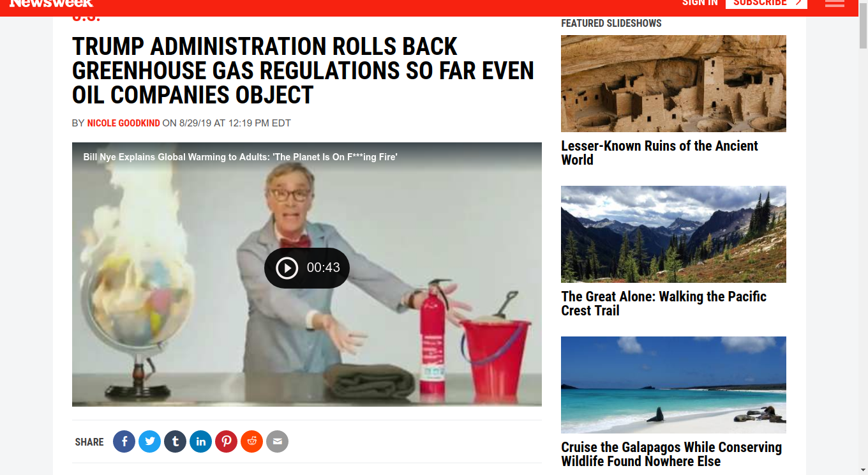Screen dimensions: 868x475
Task: Open the U.S. section link
Action: [86, 18]
